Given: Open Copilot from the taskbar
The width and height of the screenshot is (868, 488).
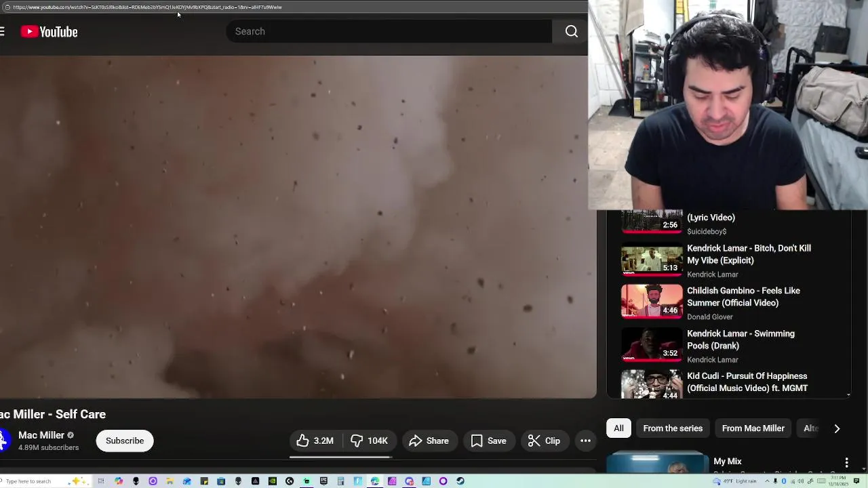Looking at the screenshot, I should coord(119,481).
